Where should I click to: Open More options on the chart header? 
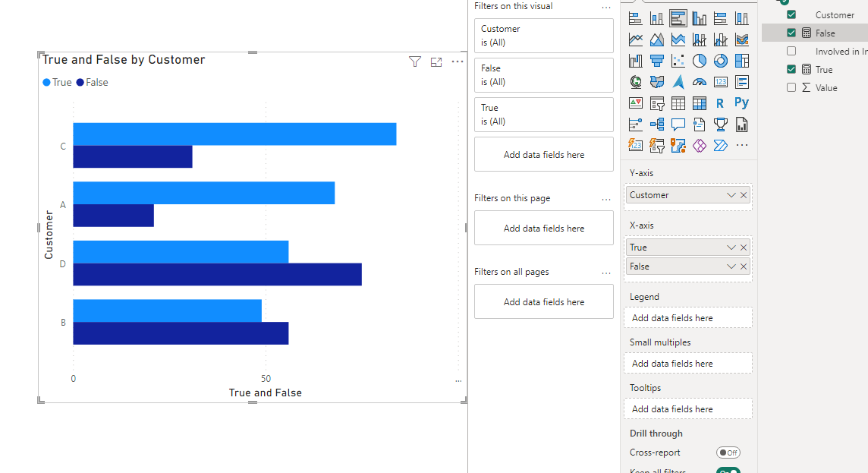tap(458, 61)
